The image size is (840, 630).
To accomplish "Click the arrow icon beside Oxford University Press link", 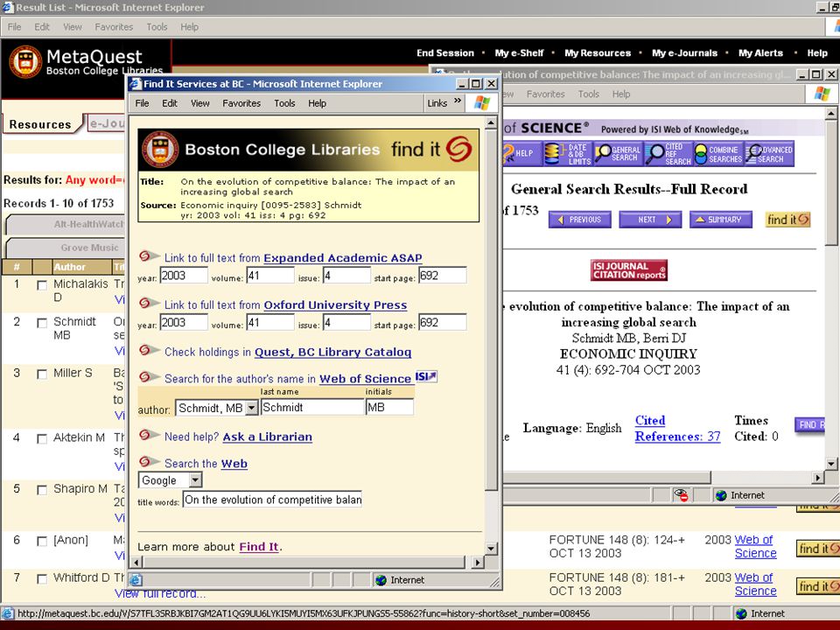I will (149, 304).
